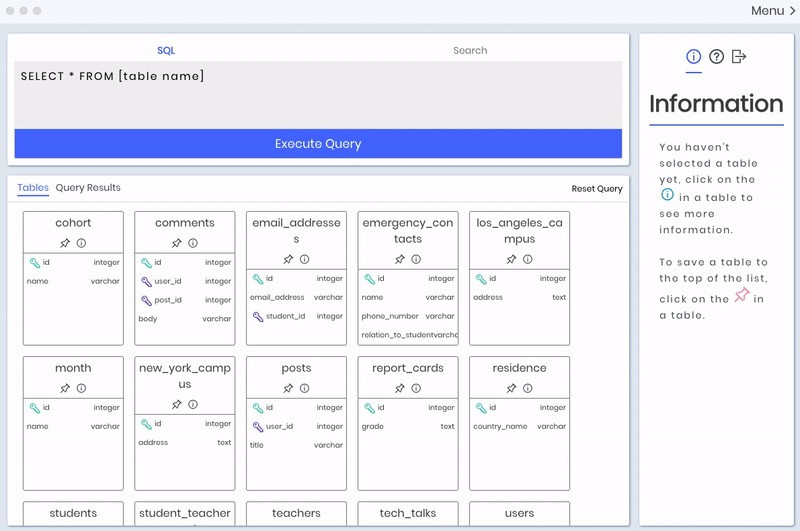Click the name column in month
Viewport: 800px width, 531px height.
point(73,426)
